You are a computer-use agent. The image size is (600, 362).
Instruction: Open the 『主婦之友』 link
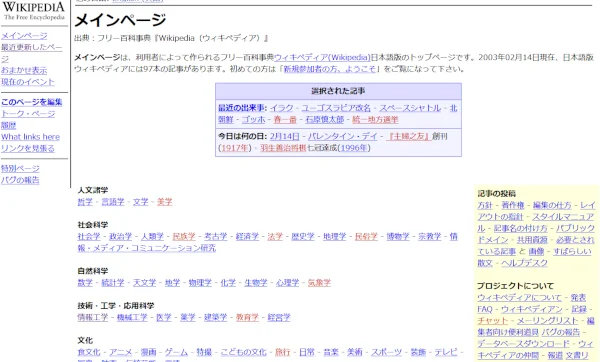tap(409, 136)
